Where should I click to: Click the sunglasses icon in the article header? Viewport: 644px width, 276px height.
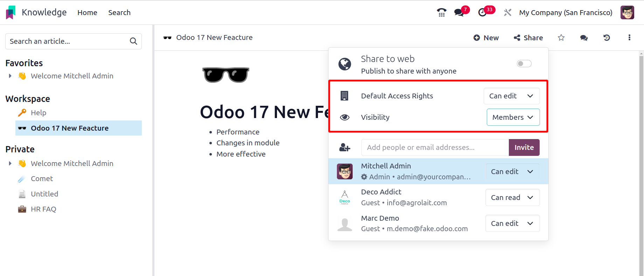[167, 37]
